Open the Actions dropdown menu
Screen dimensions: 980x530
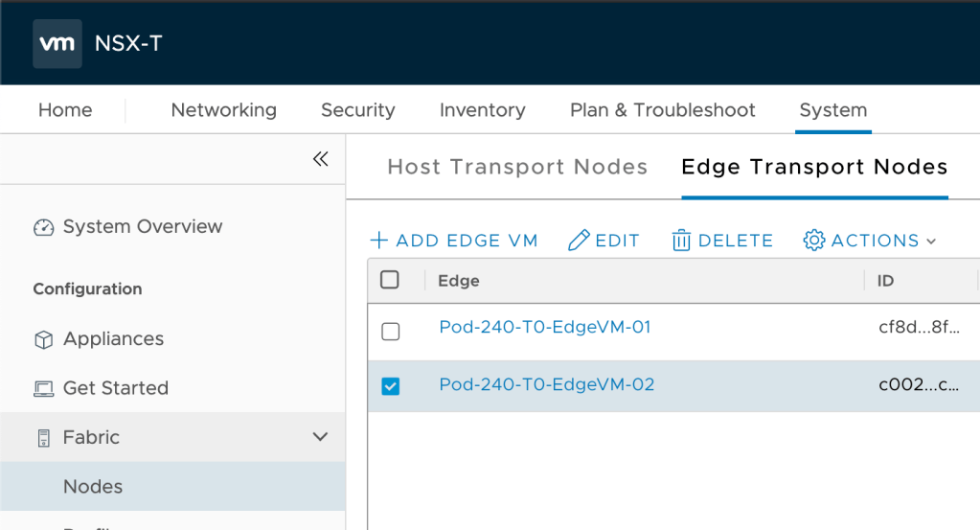point(870,241)
